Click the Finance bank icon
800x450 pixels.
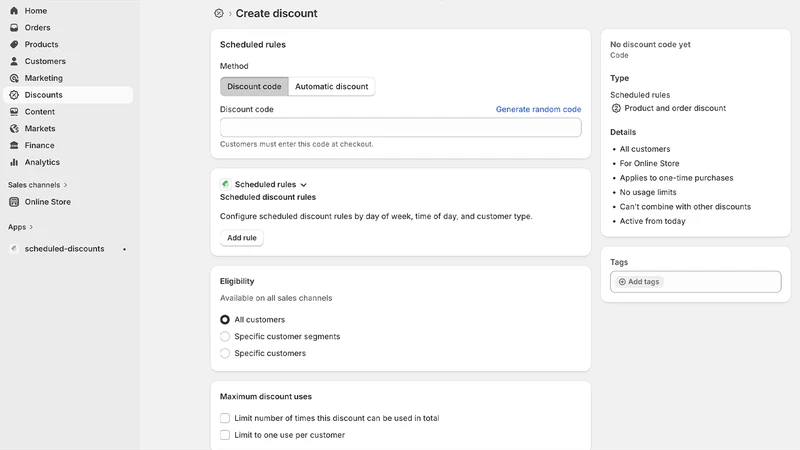(x=14, y=145)
